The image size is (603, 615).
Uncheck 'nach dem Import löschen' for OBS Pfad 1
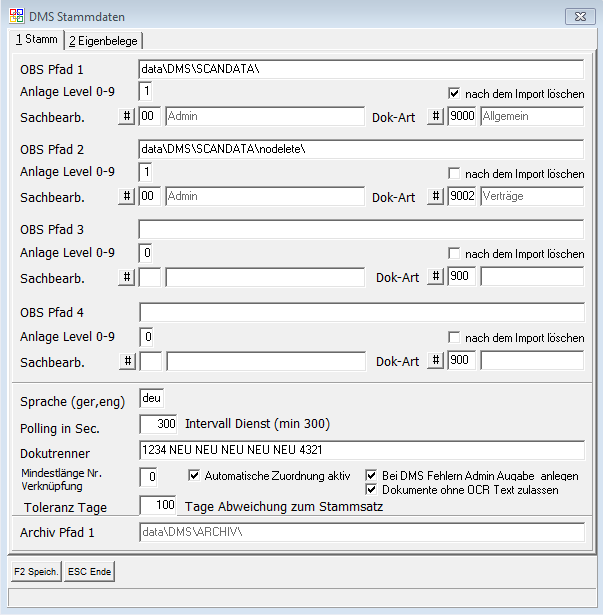(454, 93)
